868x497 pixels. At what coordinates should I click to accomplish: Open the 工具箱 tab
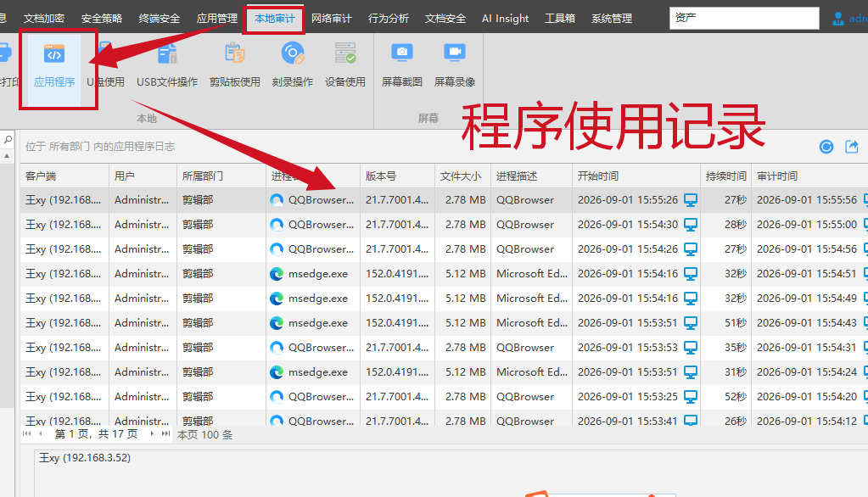click(560, 19)
